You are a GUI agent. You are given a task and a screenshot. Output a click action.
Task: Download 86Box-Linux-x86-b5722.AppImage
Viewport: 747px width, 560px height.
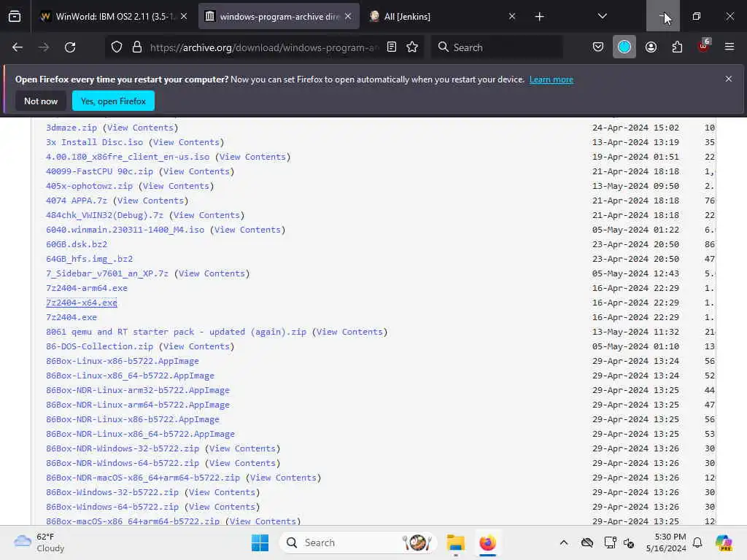(x=123, y=361)
